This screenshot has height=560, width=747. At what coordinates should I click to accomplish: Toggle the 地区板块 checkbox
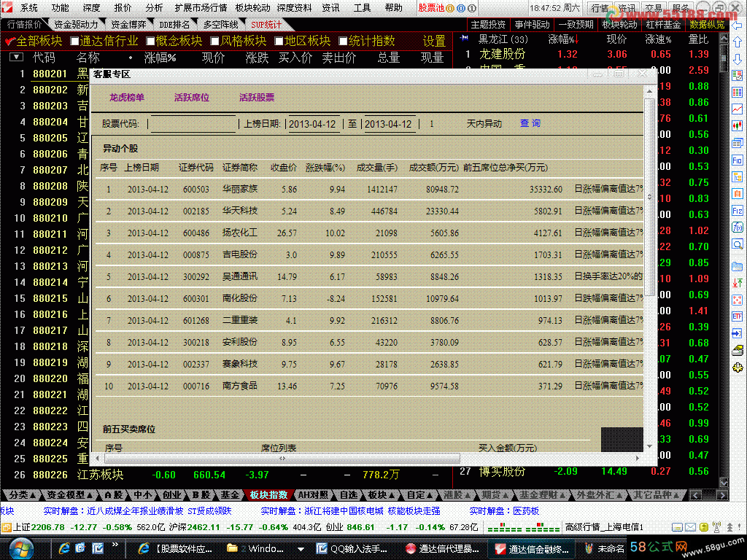pyautogui.click(x=279, y=42)
